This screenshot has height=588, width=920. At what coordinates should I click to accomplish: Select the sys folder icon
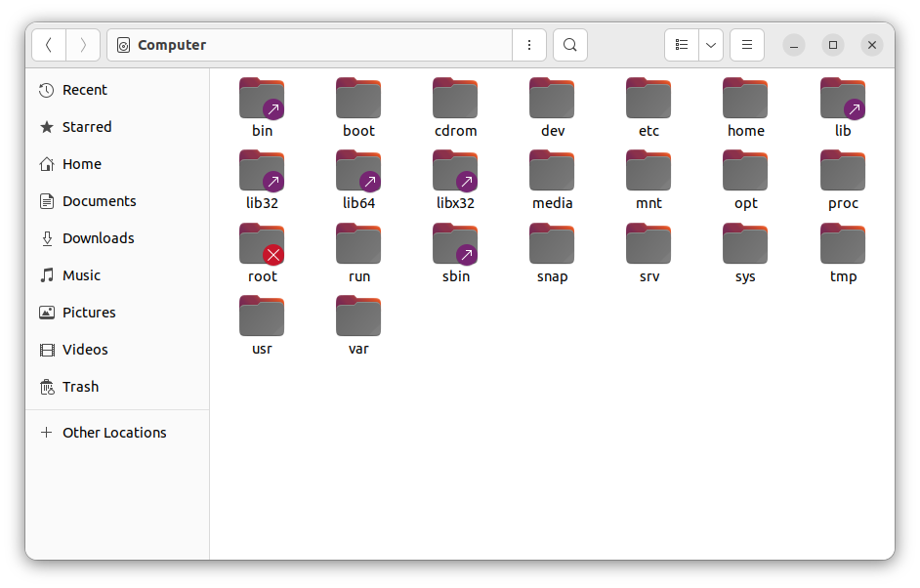coord(746,244)
